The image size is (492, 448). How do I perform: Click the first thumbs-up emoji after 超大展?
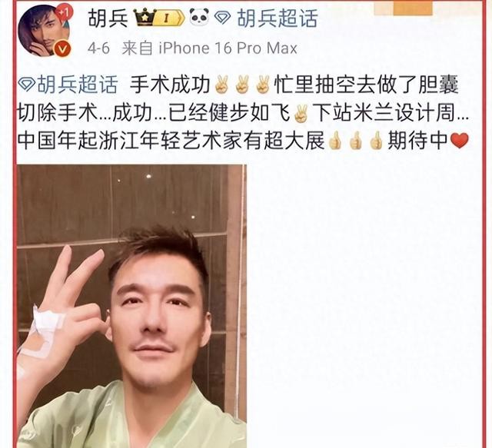(335, 141)
